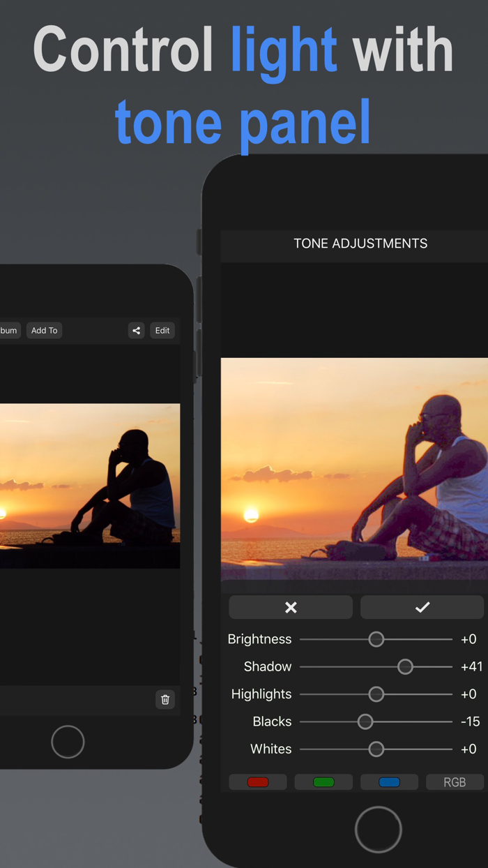The width and height of the screenshot is (488, 868).
Task: Click the Highlights slider handle
Action: pyautogui.click(x=376, y=694)
